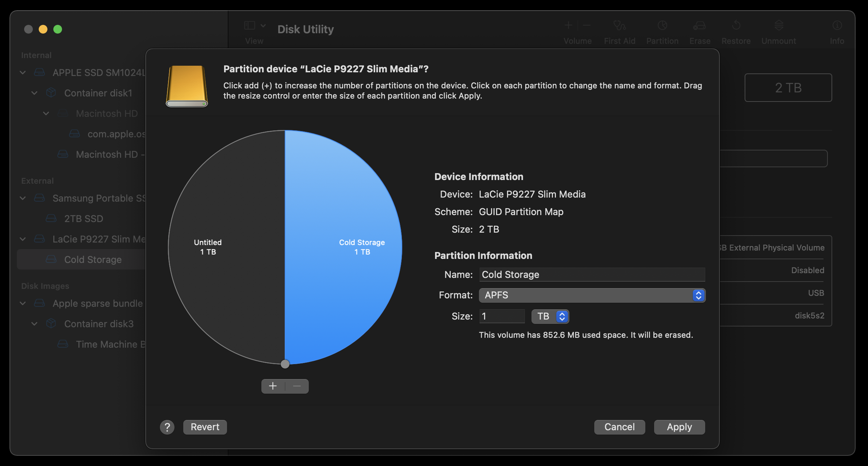Click the Apply button to confirm partitioning
Viewport: 868px width, 466px height.
(680, 426)
